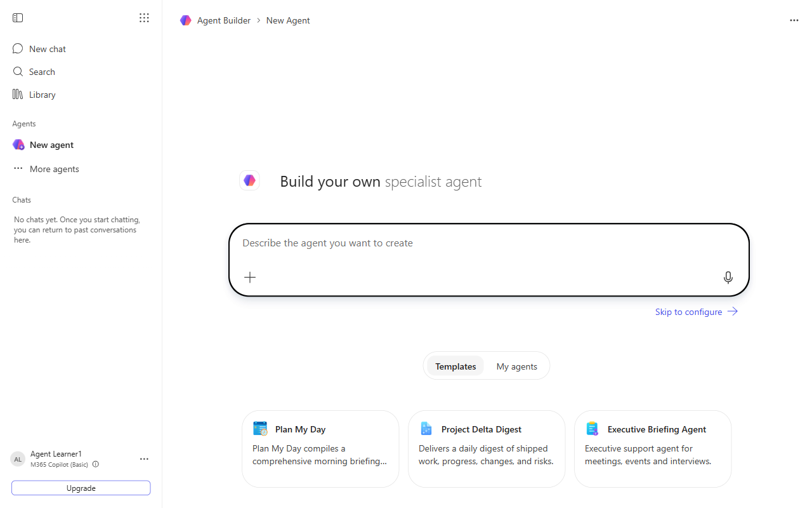Screen dimensions: 812x508
Task: Click the Search magnifier icon
Action: click(x=18, y=72)
